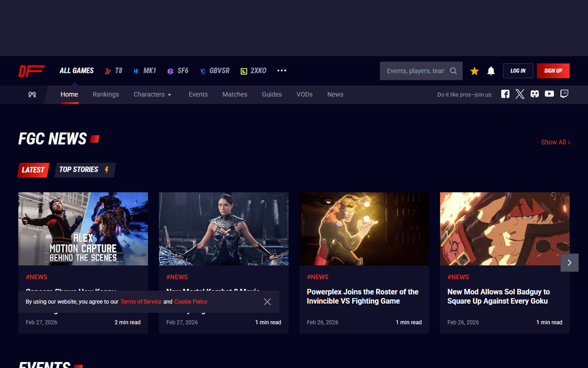Image resolution: width=588 pixels, height=368 pixels.
Task: Open the Sol Badguy mod article thumbnail
Action: 505,229
